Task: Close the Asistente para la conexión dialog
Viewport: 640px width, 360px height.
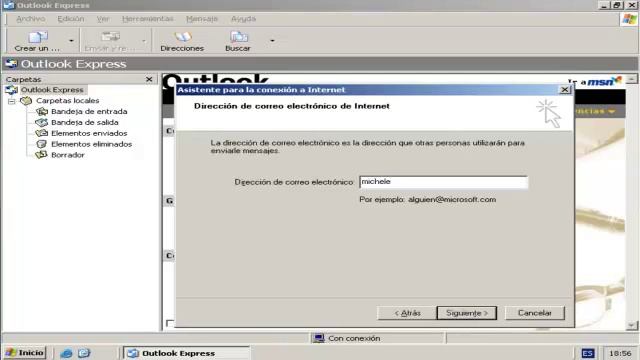Action: pyautogui.click(x=565, y=89)
